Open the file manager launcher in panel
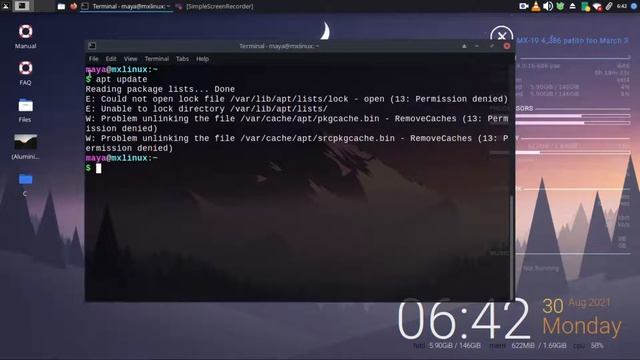 point(61,6)
